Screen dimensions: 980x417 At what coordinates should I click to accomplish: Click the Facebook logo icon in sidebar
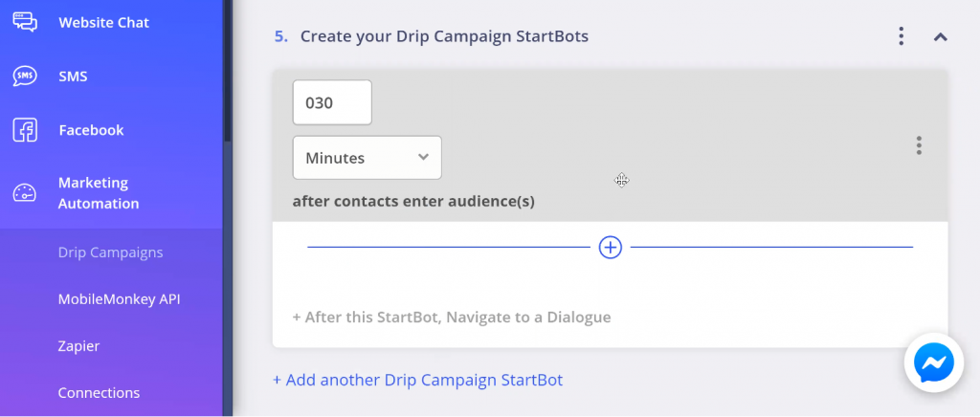25,130
